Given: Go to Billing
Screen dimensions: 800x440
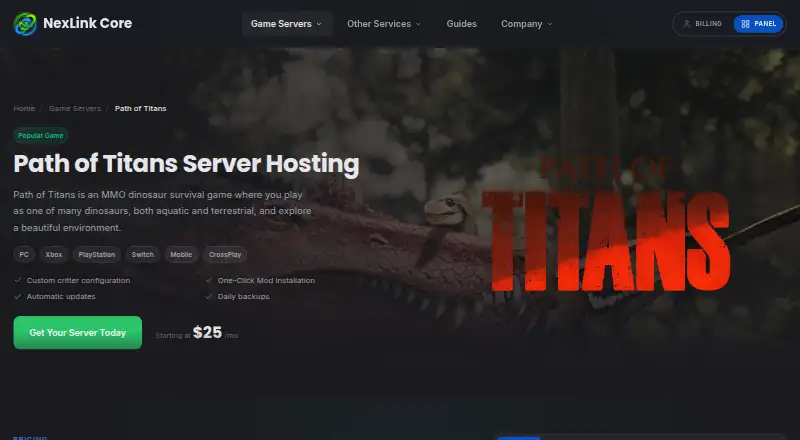Looking at the screenshot, I should [x=702, y=24].
